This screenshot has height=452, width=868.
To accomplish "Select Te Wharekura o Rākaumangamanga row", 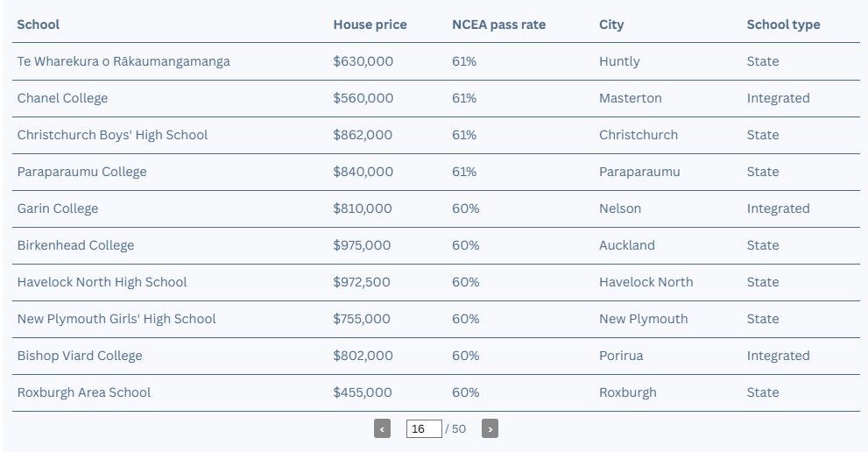I will (x=436, y=61).
